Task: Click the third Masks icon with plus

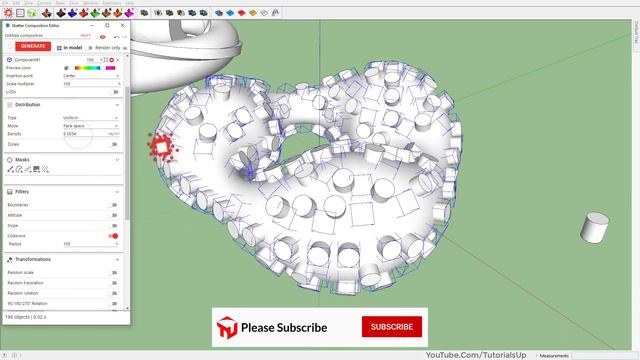Action: pyautogui.click(x=28, y=169)
